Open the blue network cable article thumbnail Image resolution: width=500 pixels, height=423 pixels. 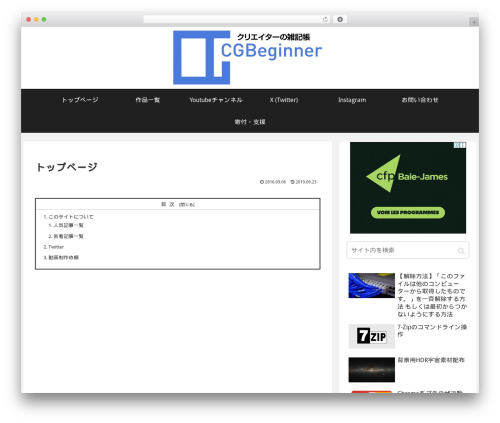click(371, 285)
